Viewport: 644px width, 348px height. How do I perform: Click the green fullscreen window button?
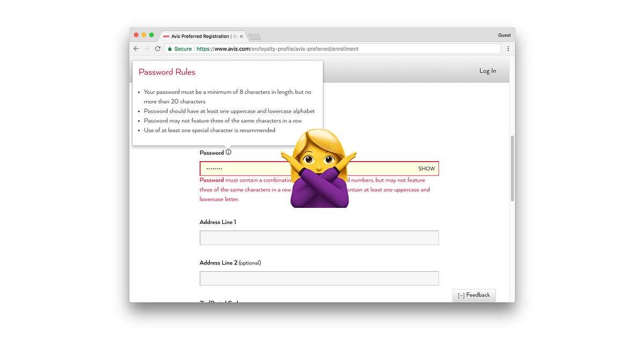coord(152,35)
